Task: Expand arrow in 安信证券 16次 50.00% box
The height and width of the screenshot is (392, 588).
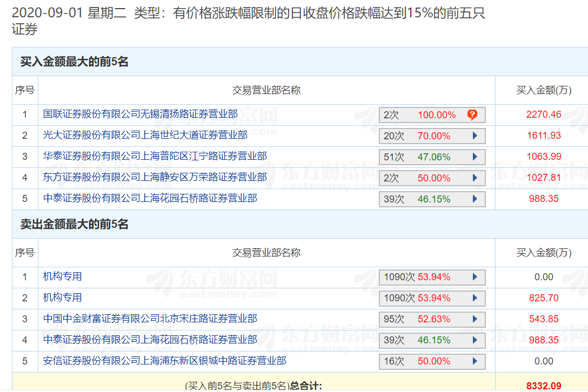Action: pyautogui.click(x=475, y=361)
